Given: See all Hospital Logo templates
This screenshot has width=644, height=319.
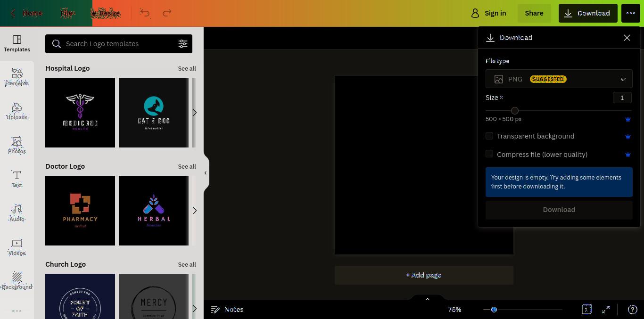Looking at the screenshot, I should [187, 68].
